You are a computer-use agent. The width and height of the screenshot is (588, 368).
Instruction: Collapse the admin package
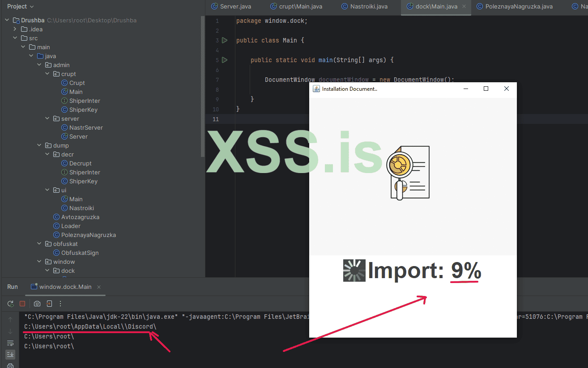tap(40, 65)
